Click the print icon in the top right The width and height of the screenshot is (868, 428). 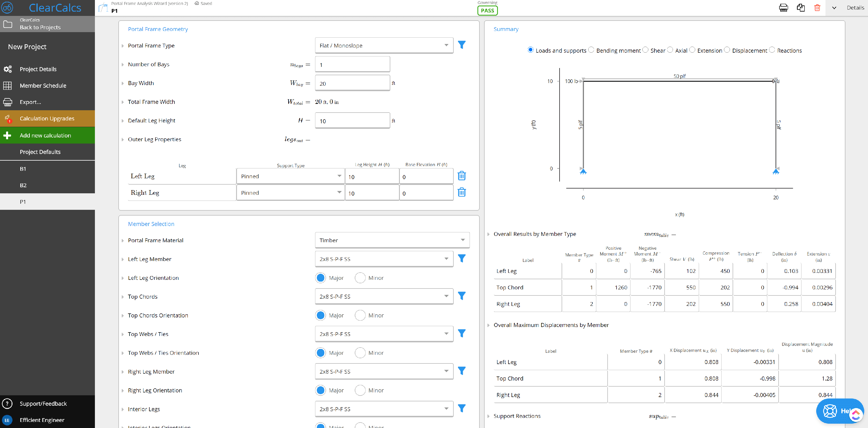click(x=783, y=8)
